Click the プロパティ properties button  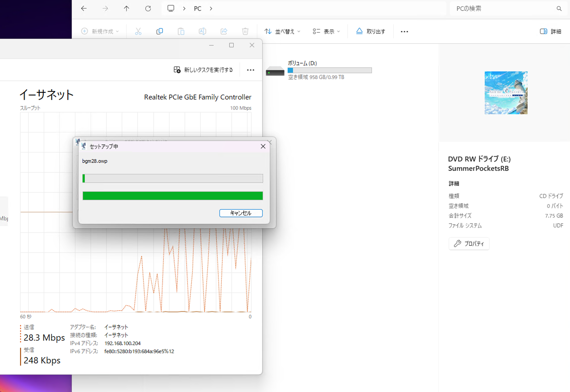pos(469,243)
